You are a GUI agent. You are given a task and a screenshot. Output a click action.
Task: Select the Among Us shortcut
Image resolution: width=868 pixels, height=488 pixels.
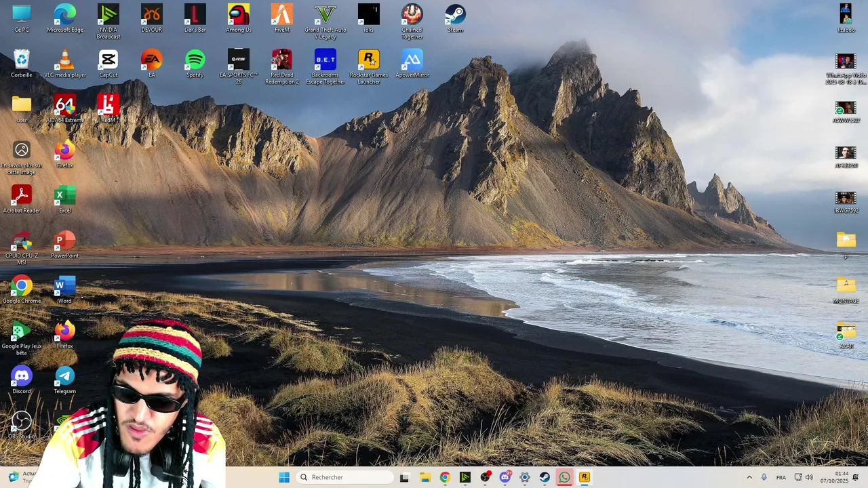tap(239, 18)
